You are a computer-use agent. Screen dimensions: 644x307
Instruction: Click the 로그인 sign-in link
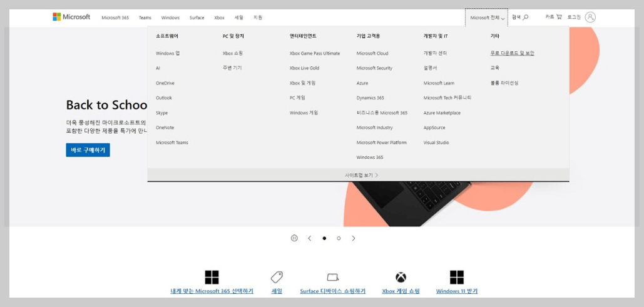click(x=574, y=18)
